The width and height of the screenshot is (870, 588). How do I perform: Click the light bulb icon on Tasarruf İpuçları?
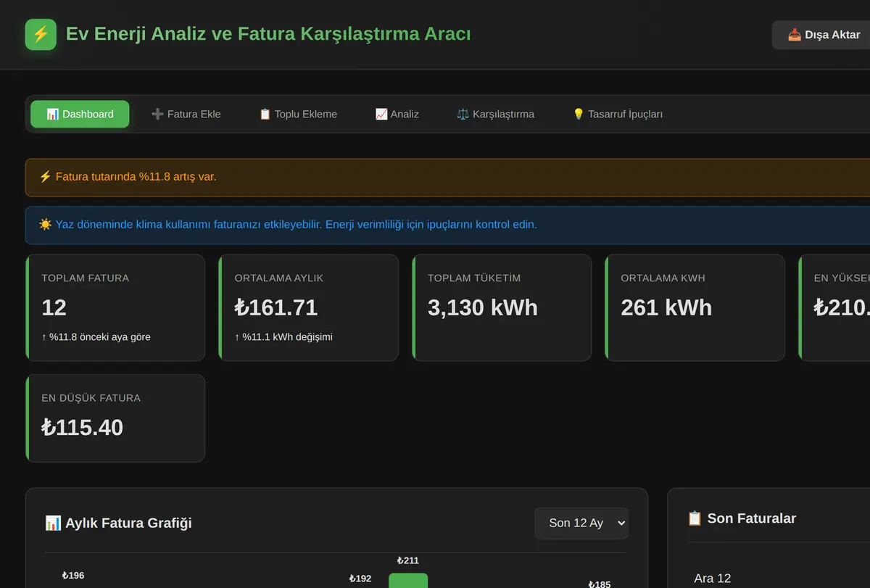[x=579, y=114]
